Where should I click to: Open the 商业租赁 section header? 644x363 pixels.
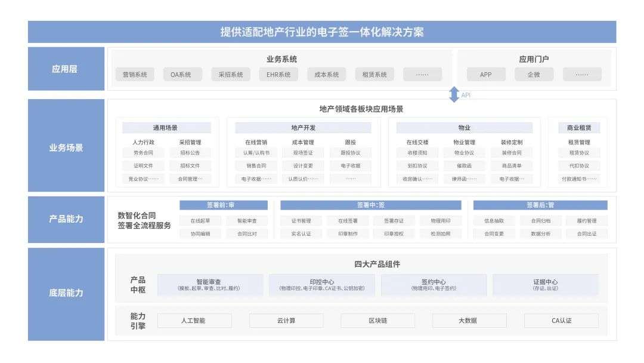click(579, 127)
